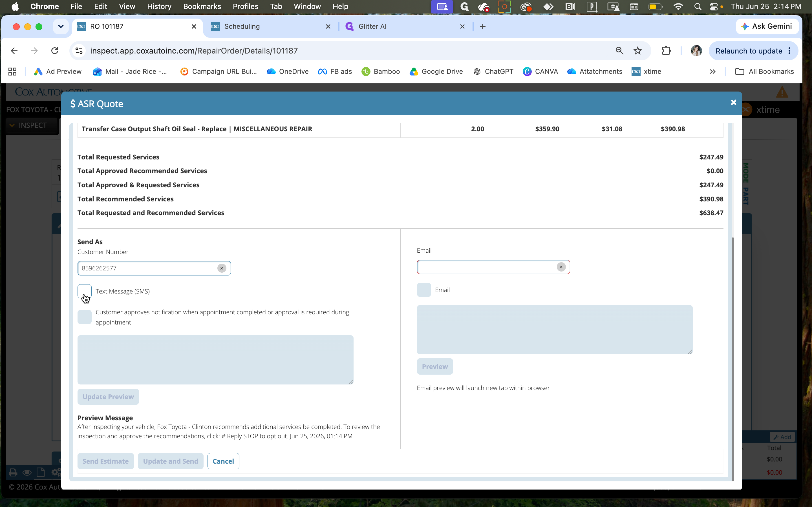This screenshot has height=507, width=812.
Task: Bookmark this page with the star icon
Action: tap(637, 51)
